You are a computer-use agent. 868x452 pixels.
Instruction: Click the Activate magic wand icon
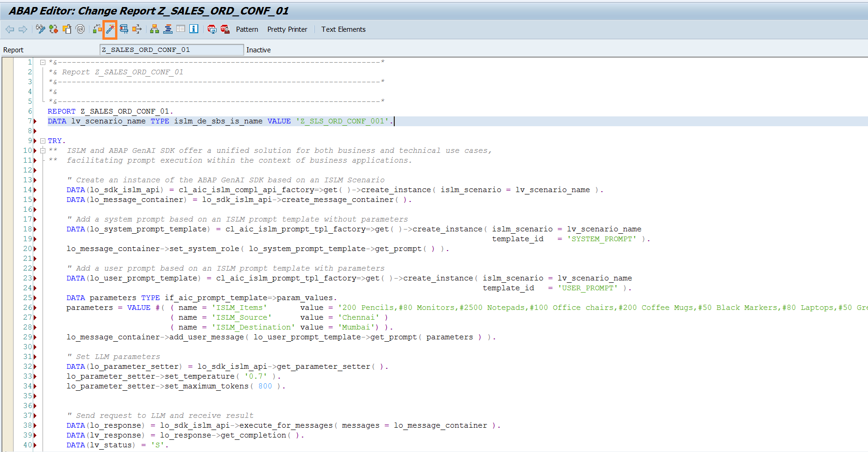[x=110, y=29]
